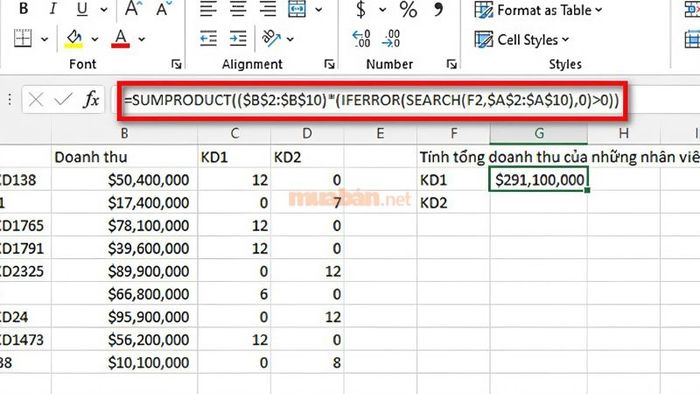Open Cell Styles menu
The width and height of the screenshot is (700, 394).
coord(522,40)
